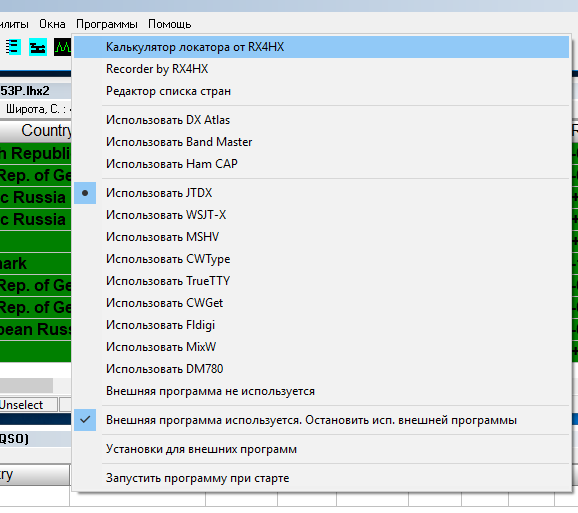Open Recorder by RX4HX
578x513 pixels.
[x=321, y=69]
